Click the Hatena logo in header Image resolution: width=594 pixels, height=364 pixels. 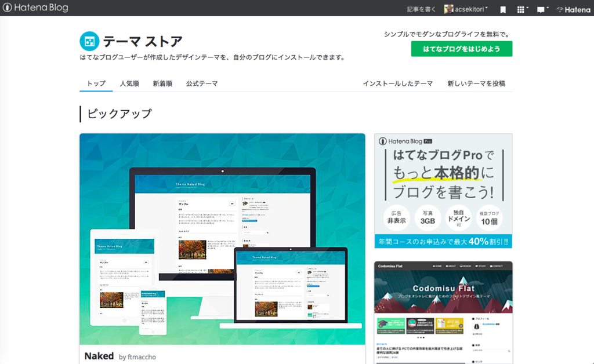[x=573, y=9]
